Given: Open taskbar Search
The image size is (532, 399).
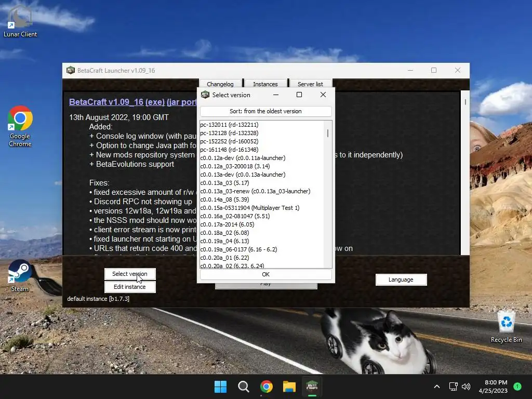Looking at the screenshot, I should tap(244, 387).
